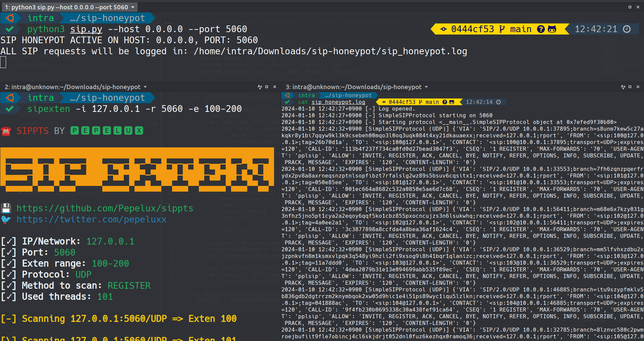Click the green checkmark before sipexten command
The width and height of the screenshot is (644, 341).
pos(10,109)
